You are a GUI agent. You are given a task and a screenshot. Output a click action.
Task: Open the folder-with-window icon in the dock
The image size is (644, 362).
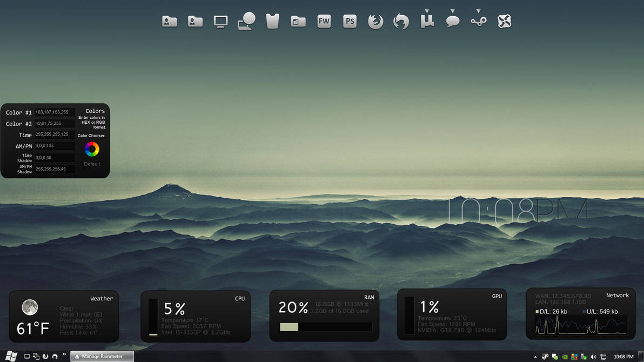pyautogui.click(x=298, y=22)
